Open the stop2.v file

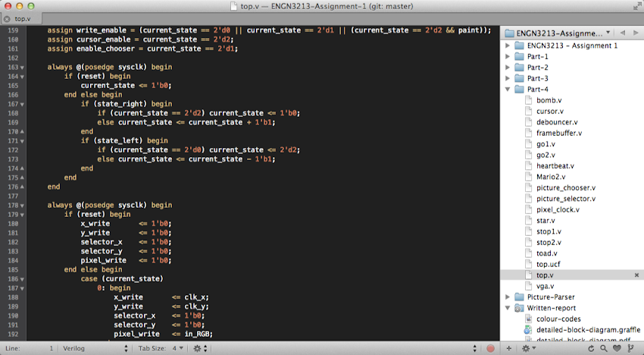tap(549, 242)
